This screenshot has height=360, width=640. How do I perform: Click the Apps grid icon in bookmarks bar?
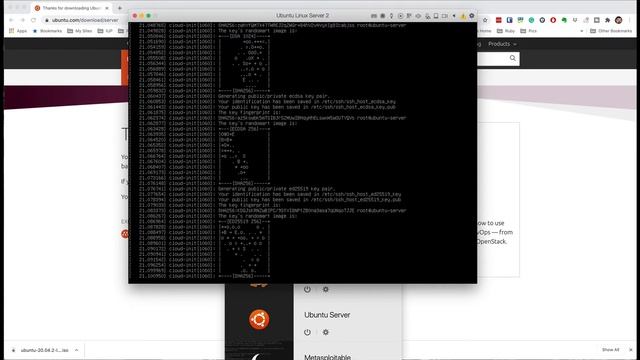coord(11,31)
